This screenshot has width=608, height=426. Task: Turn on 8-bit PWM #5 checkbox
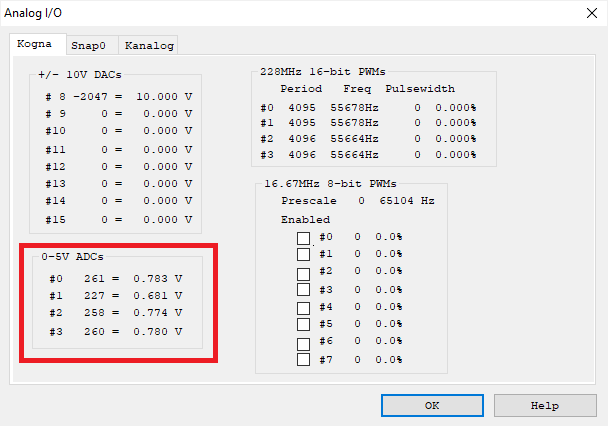coord(304,324)
